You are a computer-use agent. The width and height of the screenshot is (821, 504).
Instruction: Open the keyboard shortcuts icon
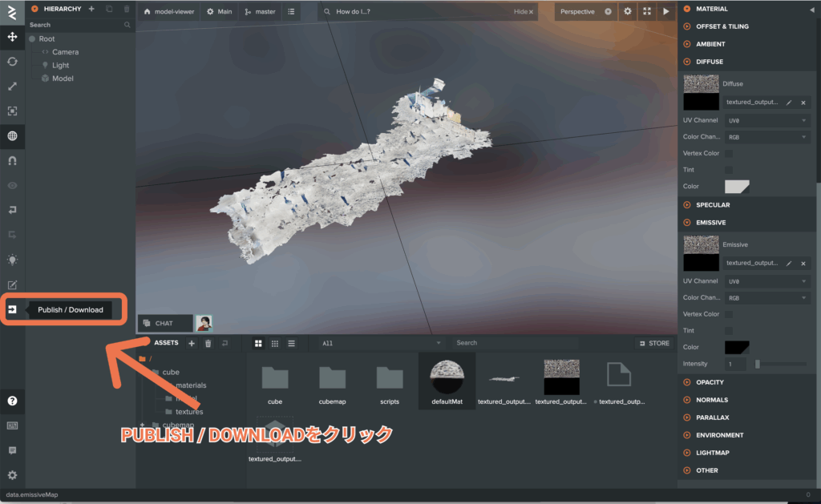click(x=12, y=425)
